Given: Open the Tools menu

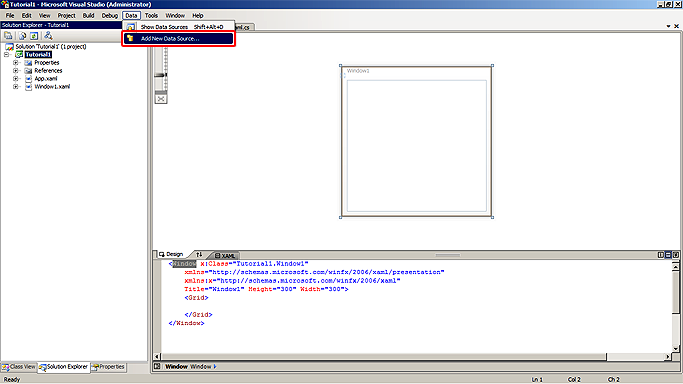Looking at the screenshot, I should [151, 15].
